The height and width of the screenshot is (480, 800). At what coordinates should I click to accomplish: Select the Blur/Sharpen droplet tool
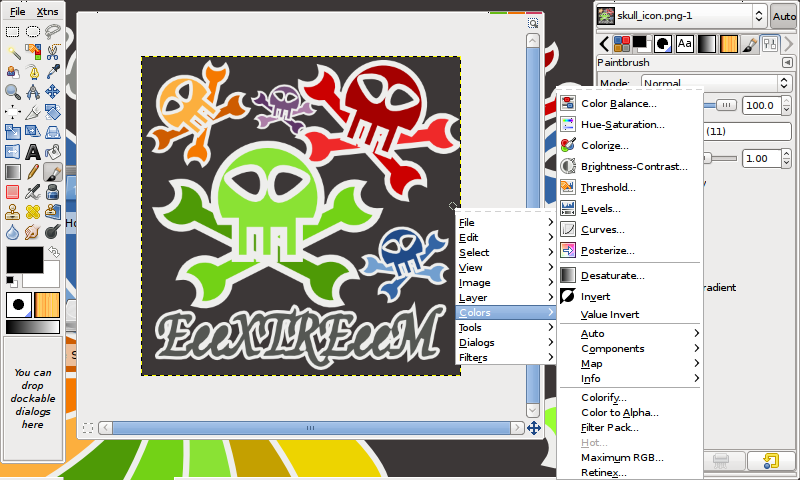[x=12, y=232]
